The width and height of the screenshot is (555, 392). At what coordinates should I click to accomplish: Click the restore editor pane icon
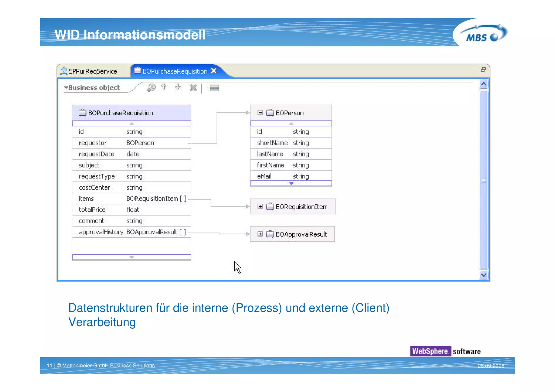click(x=483, y=70)
